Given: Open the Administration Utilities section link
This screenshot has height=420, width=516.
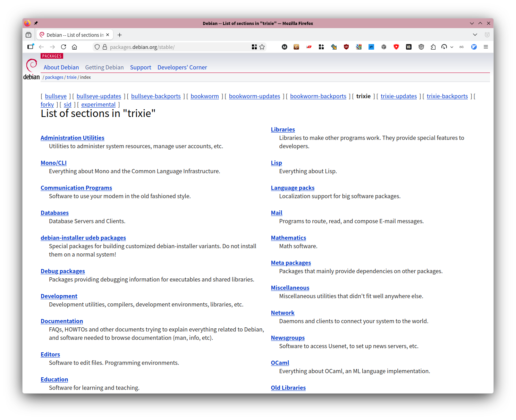Looking at the screenshot, I should tap(72, 138).
